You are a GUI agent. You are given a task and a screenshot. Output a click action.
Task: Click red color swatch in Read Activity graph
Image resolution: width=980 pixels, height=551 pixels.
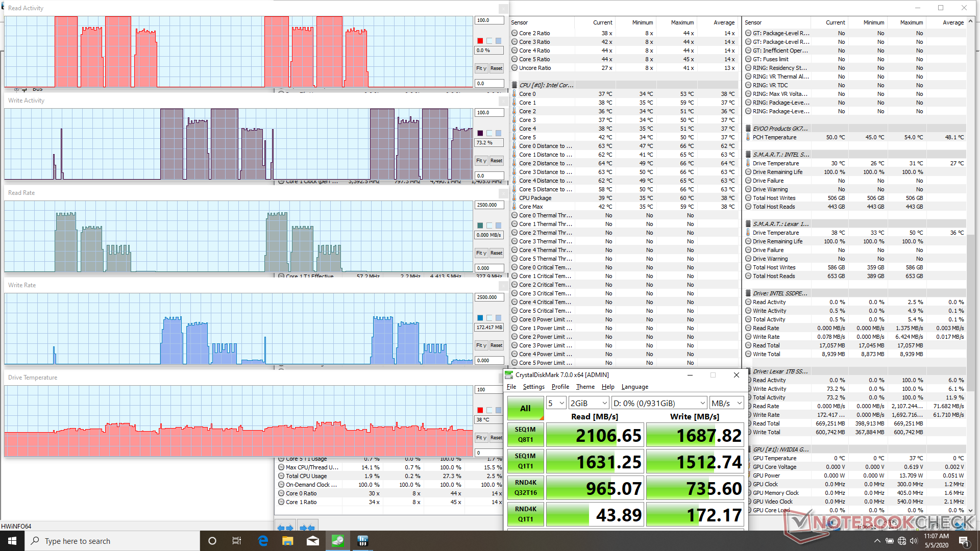480,41
